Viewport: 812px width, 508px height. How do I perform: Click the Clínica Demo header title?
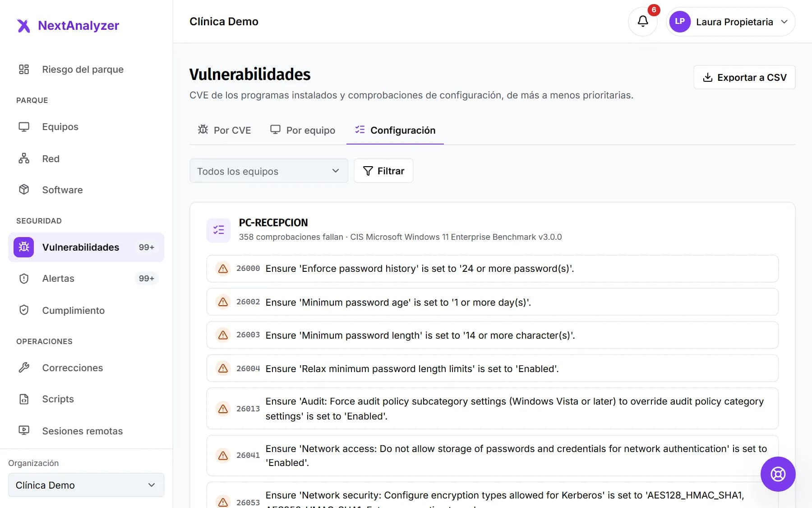tap(224, 22)
